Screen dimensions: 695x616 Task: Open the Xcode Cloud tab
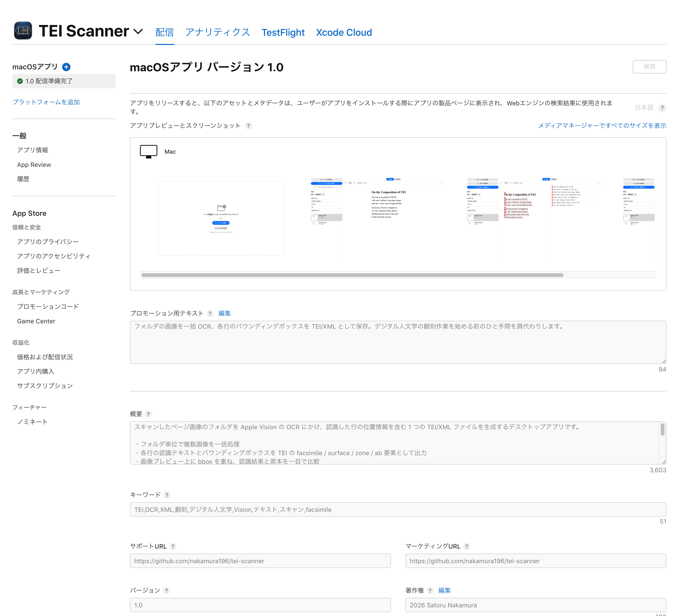click(344, 32)
